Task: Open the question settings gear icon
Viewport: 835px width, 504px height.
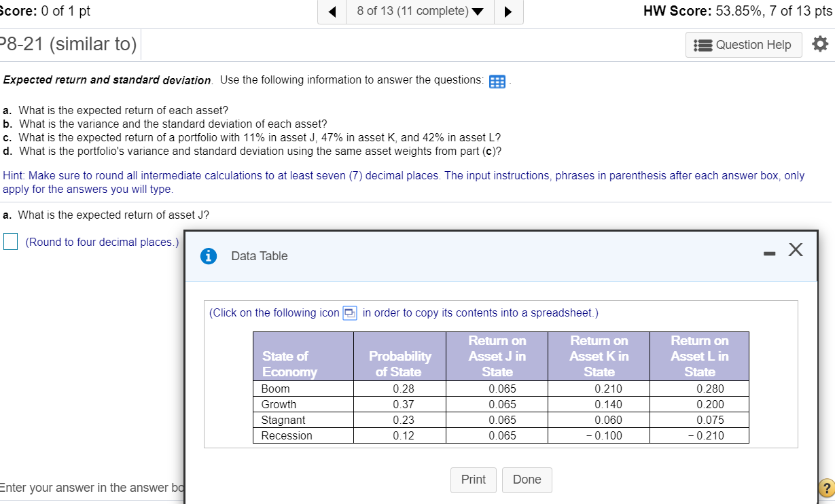Action: [x=820, y=43]
